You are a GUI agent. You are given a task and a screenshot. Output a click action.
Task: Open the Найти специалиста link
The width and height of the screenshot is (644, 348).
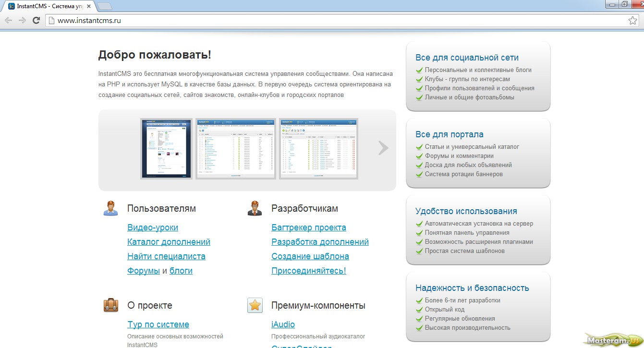[x=166, y=256]
